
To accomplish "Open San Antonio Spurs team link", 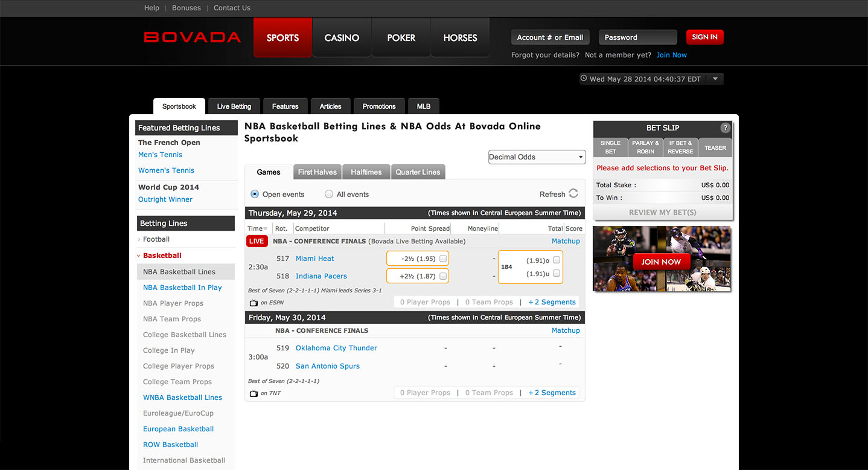I will 327,366.
